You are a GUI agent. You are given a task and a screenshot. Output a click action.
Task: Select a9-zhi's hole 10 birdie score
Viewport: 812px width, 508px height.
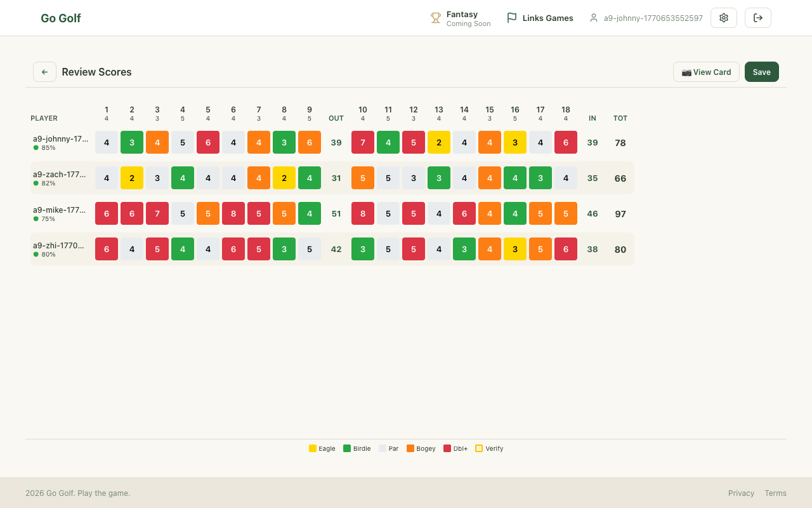coord(363,249)
